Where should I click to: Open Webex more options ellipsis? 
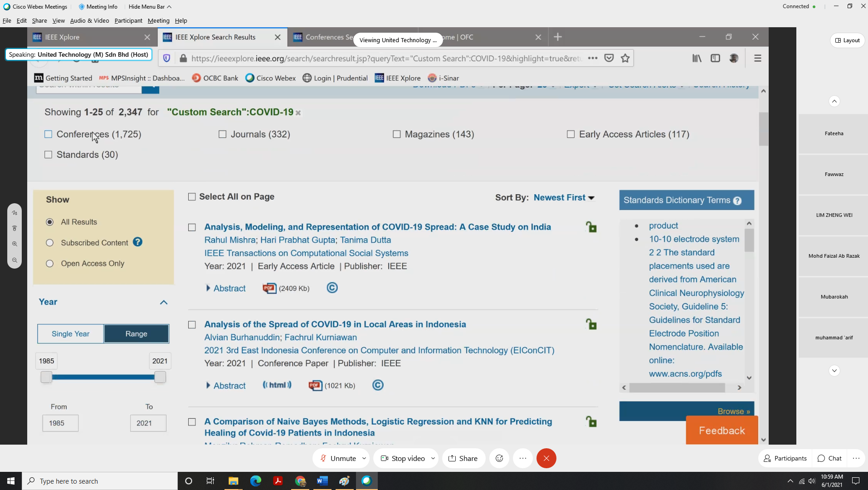pos(523,458)
